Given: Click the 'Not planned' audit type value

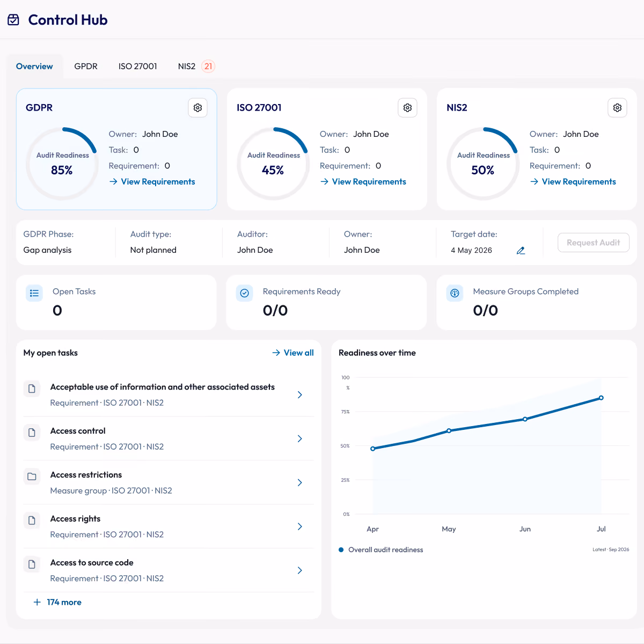Looking at the screenshot, I should (153, 250).
